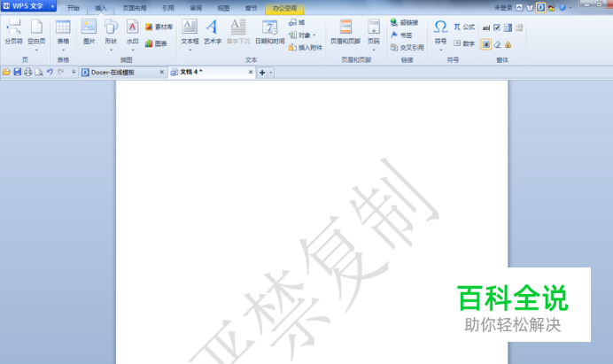
Task: Open the quick access toolbar customize dropdown
Action: 74,72
